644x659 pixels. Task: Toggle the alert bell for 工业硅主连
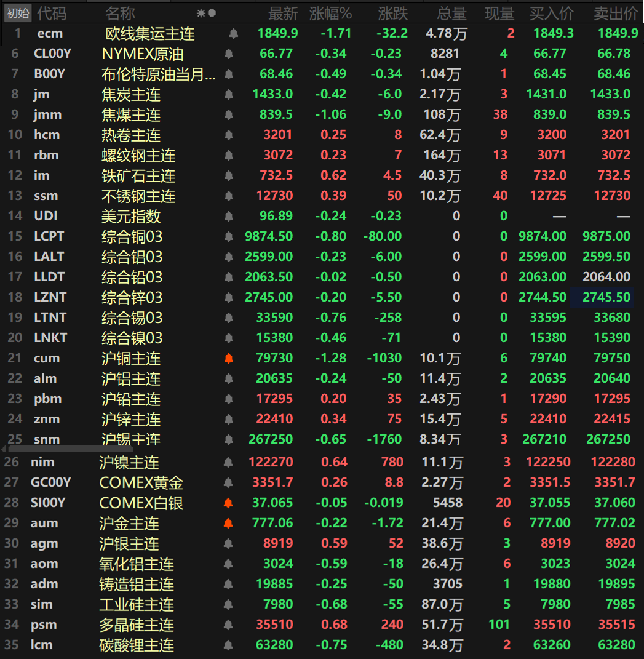(x=228, y=604)
